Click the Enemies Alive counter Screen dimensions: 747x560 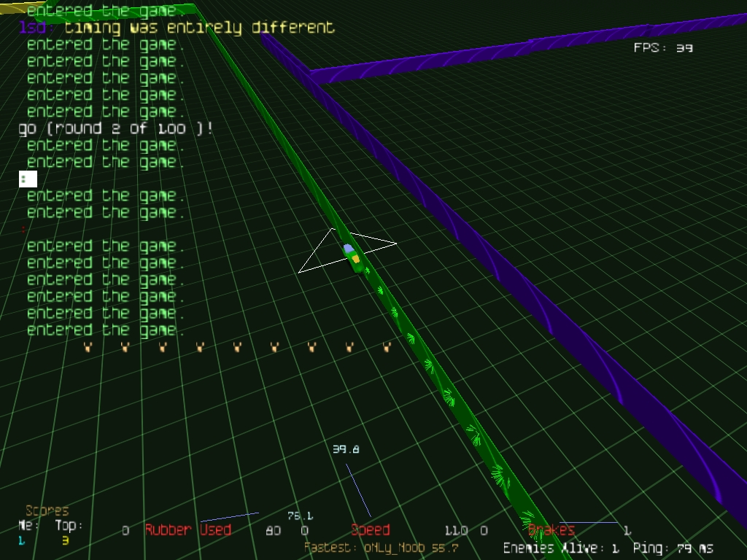(561, 548)
